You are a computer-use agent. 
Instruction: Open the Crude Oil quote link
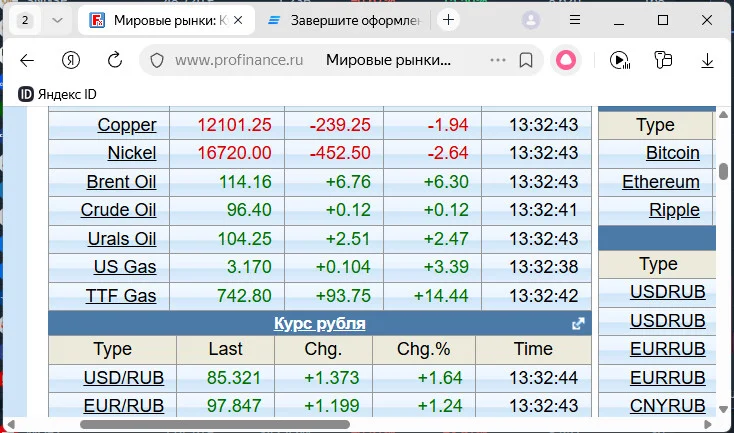[118, 210]
